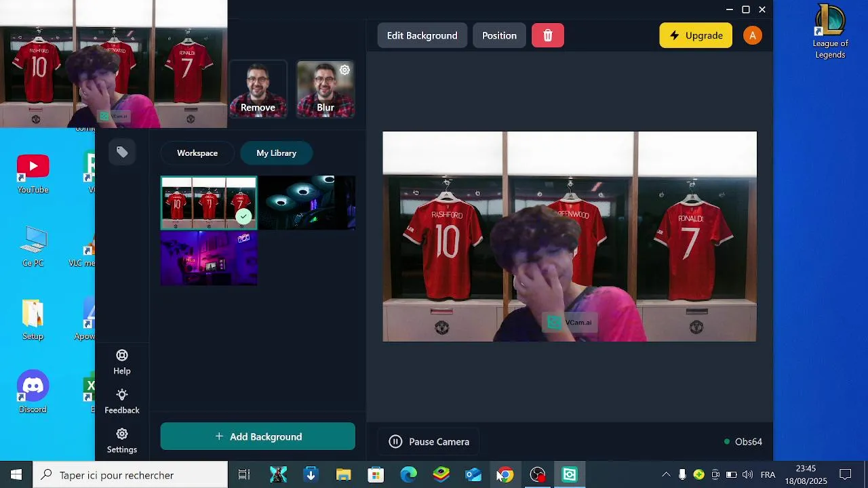This screenshot has width=868, height=488.
Task: Open the tag icon in the sidebar
Action: point(122,152)
